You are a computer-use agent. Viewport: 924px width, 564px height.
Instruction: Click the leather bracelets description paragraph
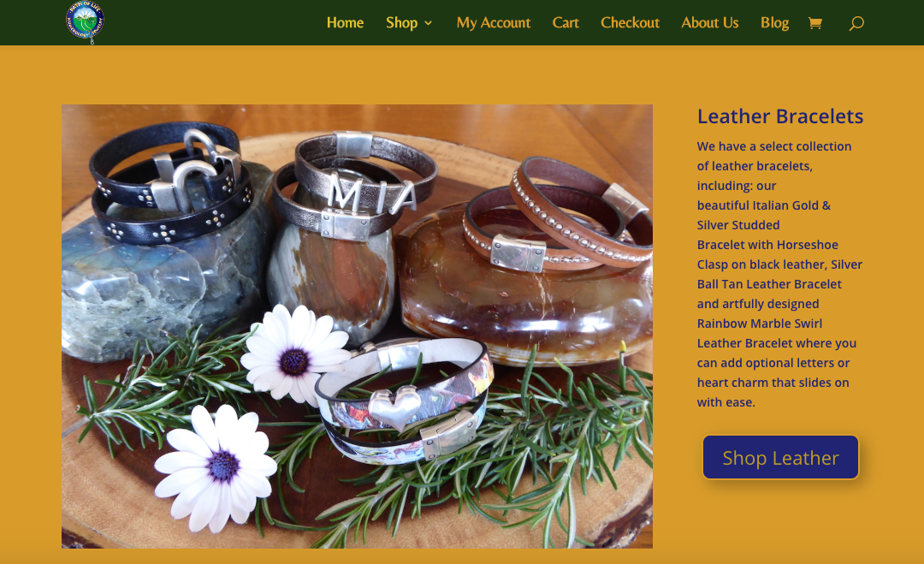[779, 274]
